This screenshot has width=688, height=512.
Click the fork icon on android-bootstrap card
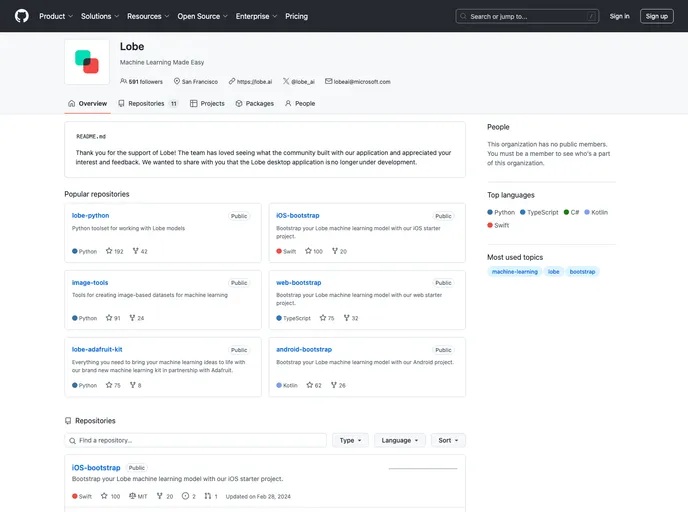(333, 385)
